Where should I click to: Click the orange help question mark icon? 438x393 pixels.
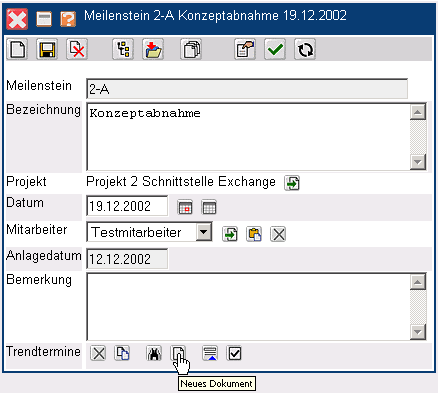point(68,19)
